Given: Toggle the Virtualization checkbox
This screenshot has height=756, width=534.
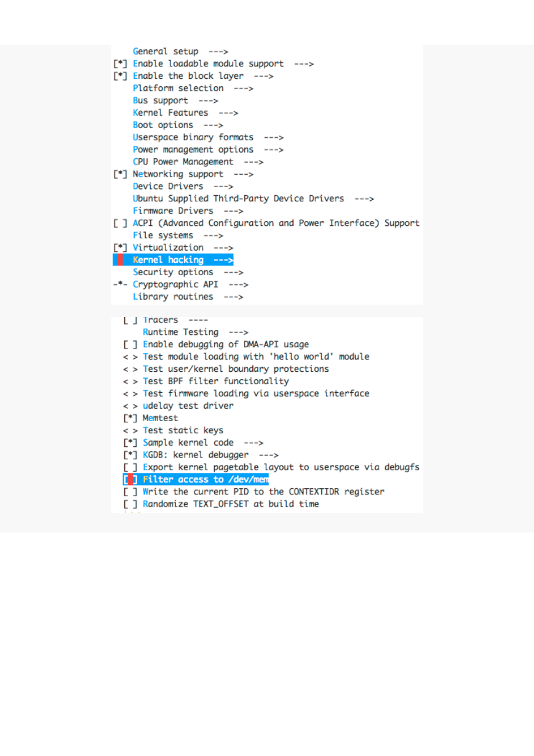Looking at the screenshot, I should (121, 248).
